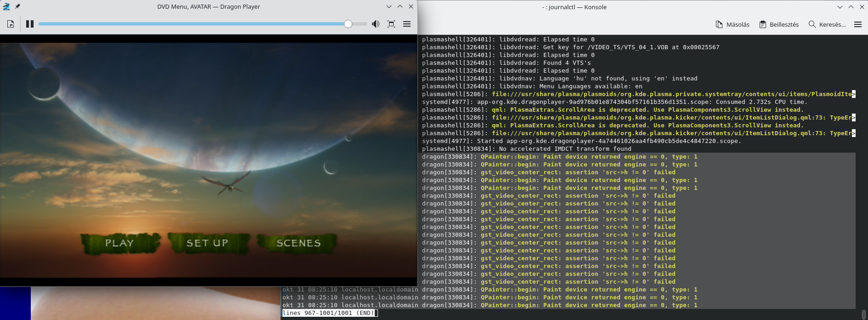Click the 'Consumed 2.732s CPU time' systemd line
The height and width of the screenshot is (320, 868).
pyautogui.click(x=614, y=102)
